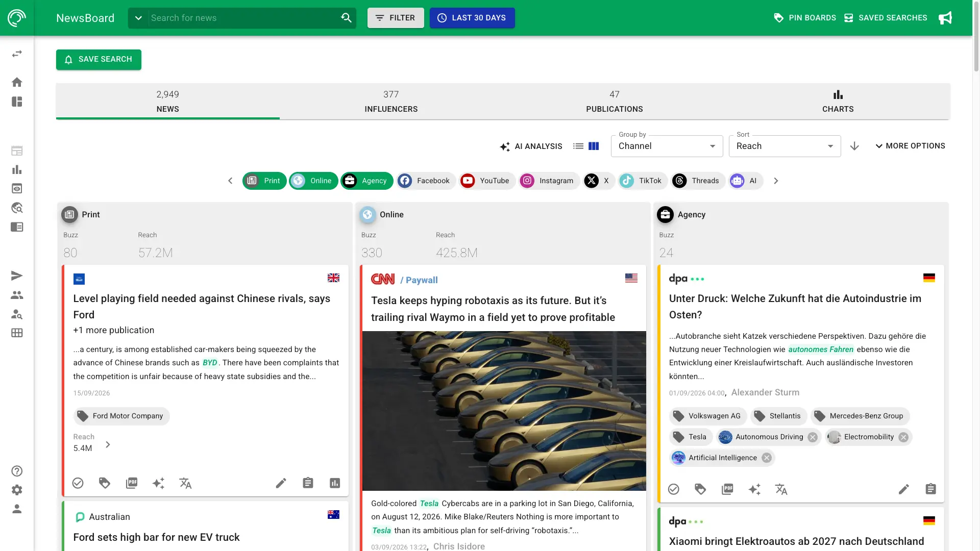Reverse sort direction arrow

[854, 146]
